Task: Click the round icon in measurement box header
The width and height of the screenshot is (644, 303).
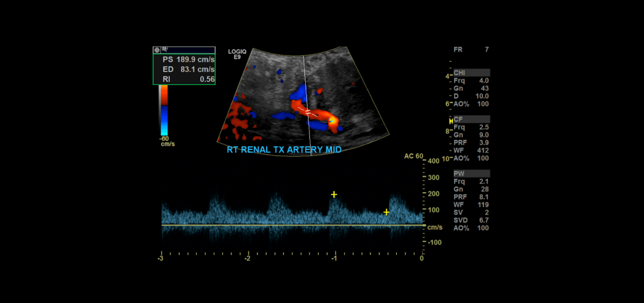Action: pyautogui.click(x=157, y=49)
